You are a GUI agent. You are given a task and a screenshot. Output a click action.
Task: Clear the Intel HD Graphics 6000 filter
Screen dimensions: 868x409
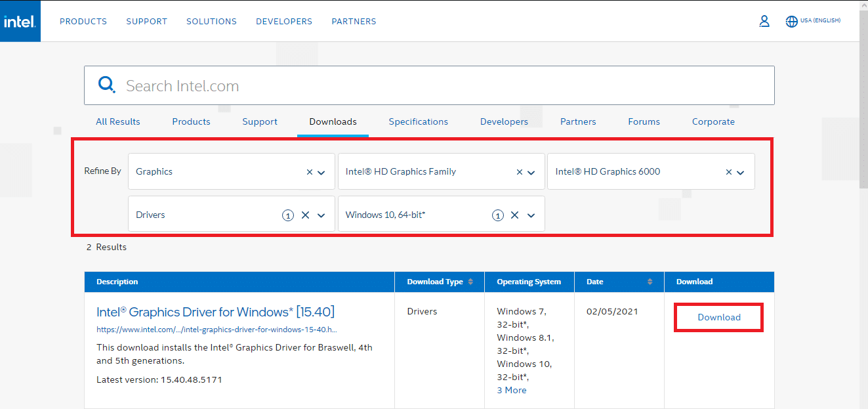tap(728, 171)
